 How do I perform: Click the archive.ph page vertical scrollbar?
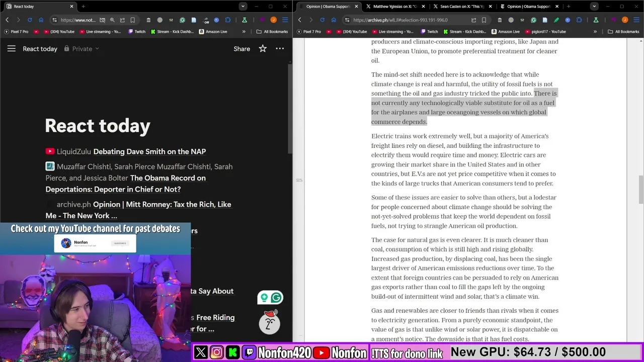[x=641, y=190]
